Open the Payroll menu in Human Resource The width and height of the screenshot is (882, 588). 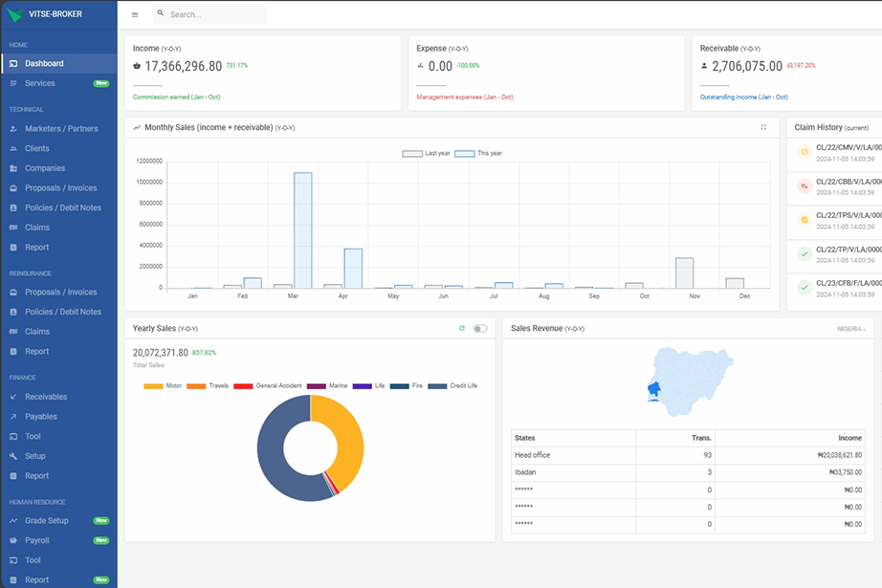37,540
